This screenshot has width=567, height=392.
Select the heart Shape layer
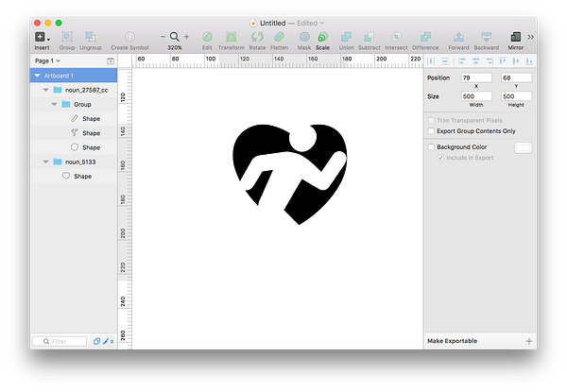[74, 177]
